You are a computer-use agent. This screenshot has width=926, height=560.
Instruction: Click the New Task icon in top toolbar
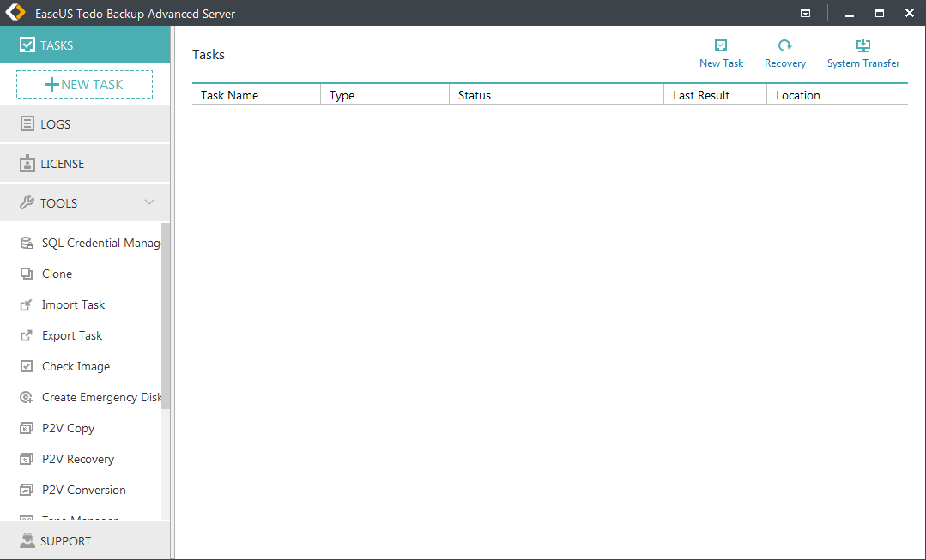[721, 45]
